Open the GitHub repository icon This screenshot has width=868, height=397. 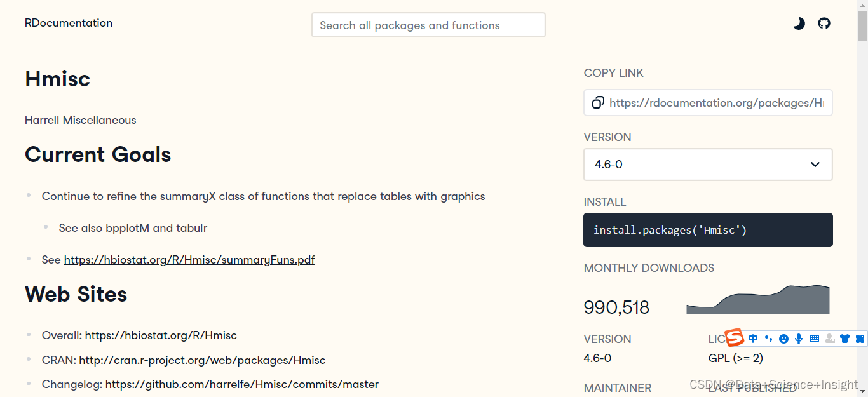click(x=824, y=24)
